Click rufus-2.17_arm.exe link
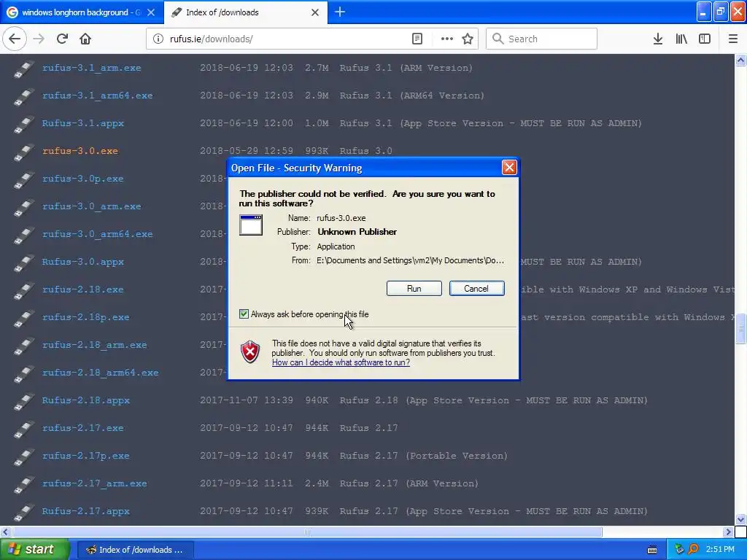This screenshot has width=747, height=560. [94, 483]
